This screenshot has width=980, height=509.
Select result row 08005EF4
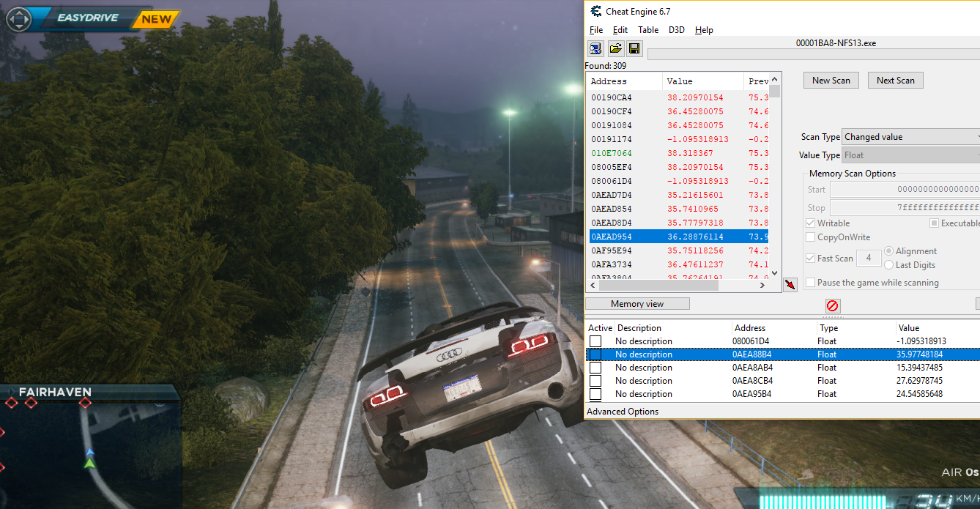[678, 167]
